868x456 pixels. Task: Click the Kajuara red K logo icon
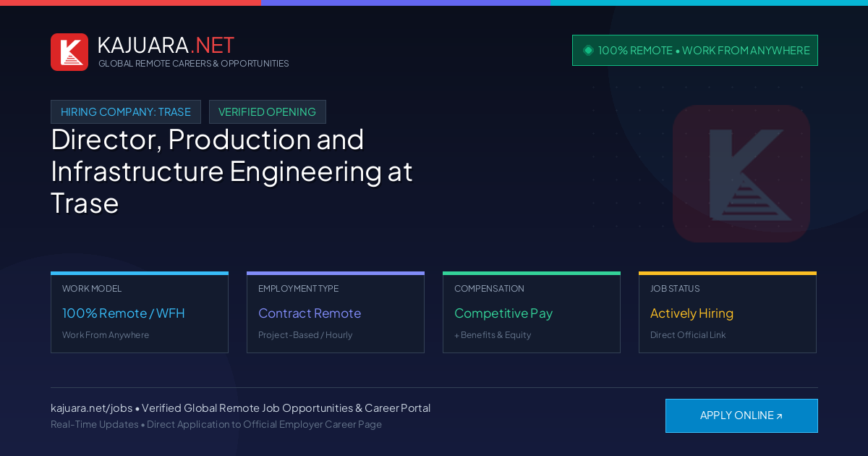pyautogui.click(x=69, y=52)
